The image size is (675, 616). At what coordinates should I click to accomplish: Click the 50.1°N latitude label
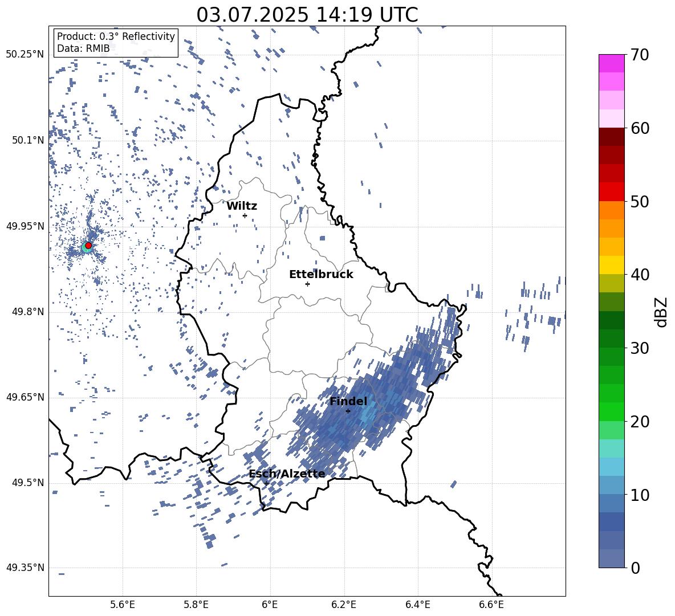tap(28, 140)
